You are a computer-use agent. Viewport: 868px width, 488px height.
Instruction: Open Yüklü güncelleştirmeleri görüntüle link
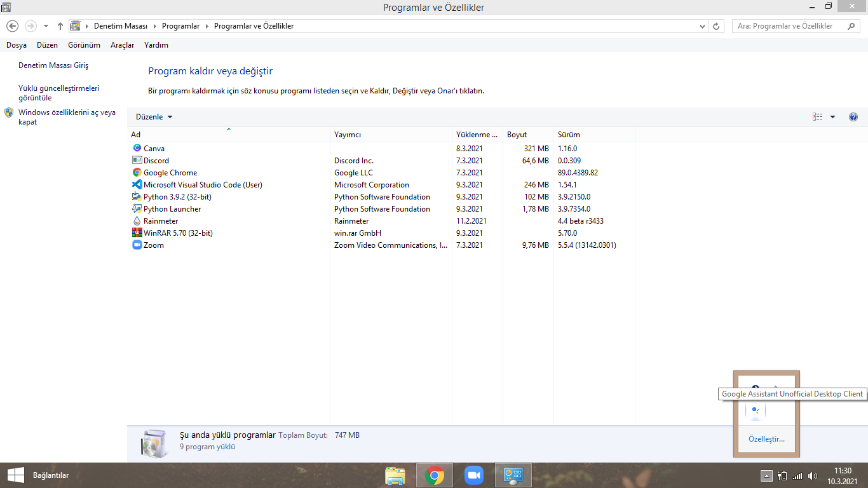point(58,93)
